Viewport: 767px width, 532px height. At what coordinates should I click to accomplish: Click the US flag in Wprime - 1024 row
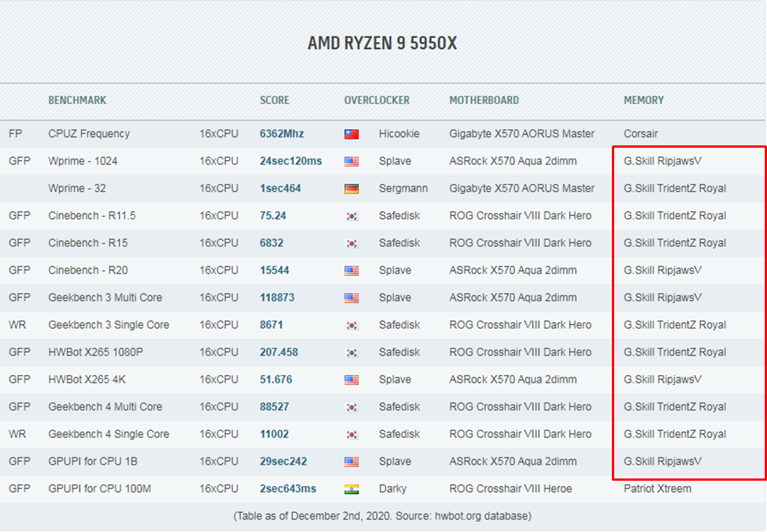[x=351, y=162]
